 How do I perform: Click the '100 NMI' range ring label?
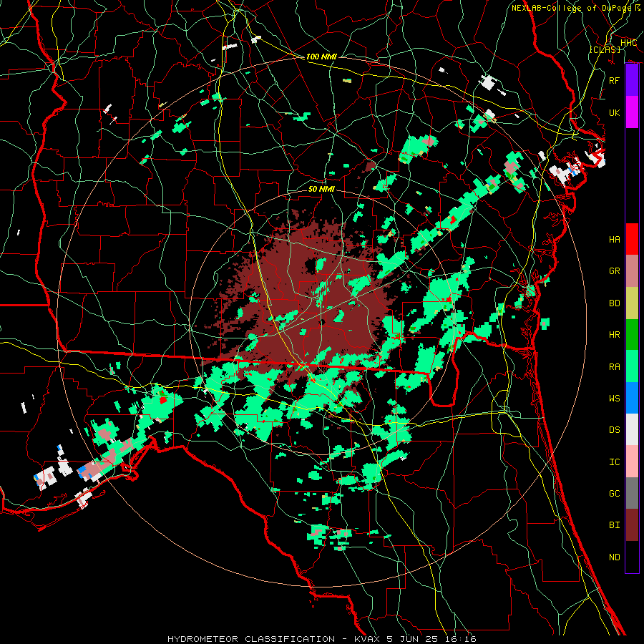[321, 57]
